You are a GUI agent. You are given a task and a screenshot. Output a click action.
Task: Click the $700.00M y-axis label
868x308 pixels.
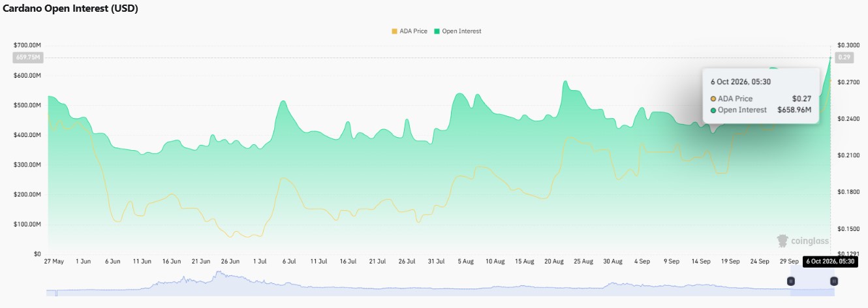point(27,45)
